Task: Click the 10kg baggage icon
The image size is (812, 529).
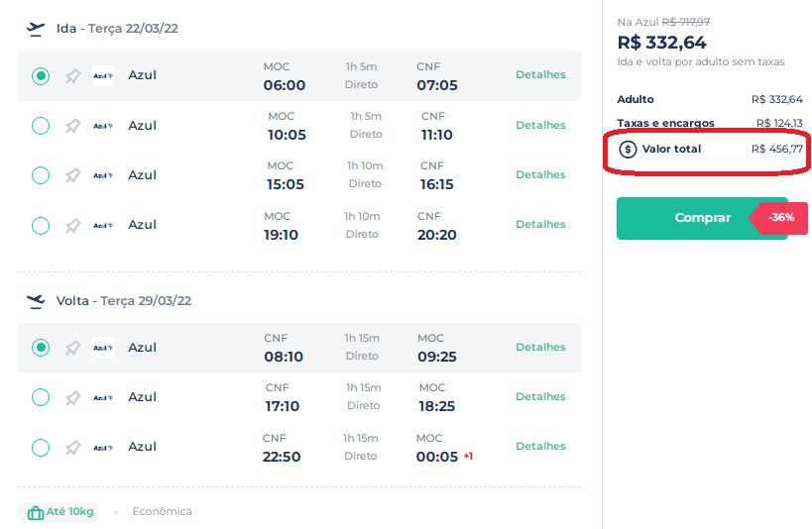Action: click(36, 512)
